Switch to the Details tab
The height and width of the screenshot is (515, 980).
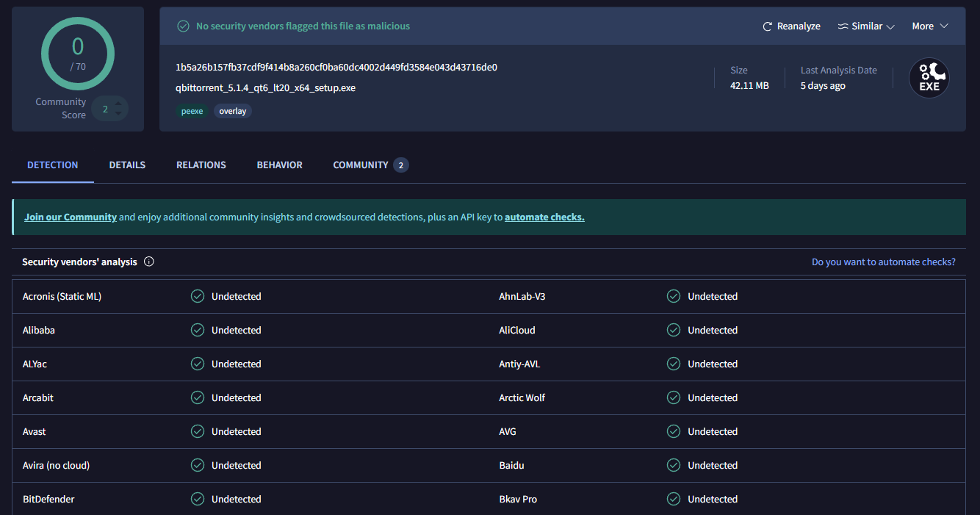[x=127, y=165]
